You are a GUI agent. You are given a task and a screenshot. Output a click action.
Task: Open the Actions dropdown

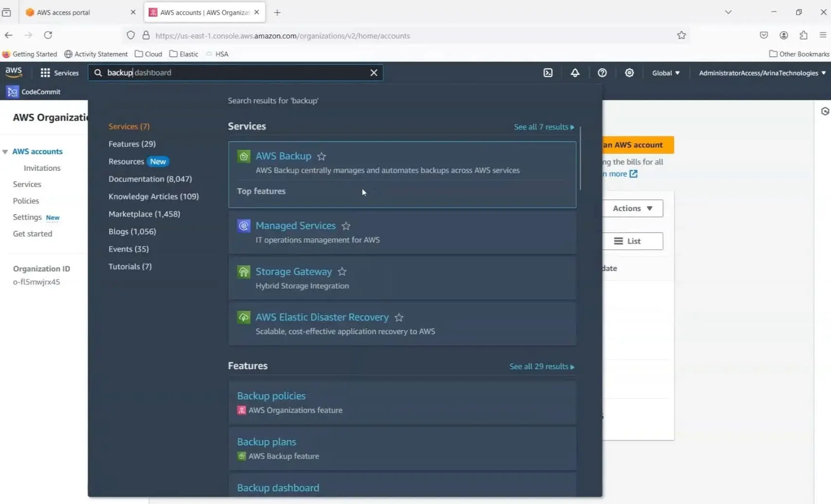tap(632, 208)
